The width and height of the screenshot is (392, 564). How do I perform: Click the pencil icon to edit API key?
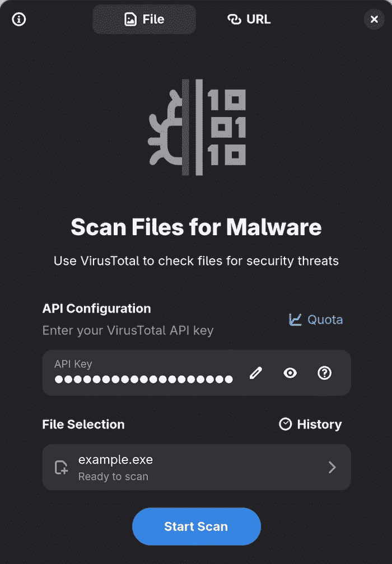coord(256,373)
